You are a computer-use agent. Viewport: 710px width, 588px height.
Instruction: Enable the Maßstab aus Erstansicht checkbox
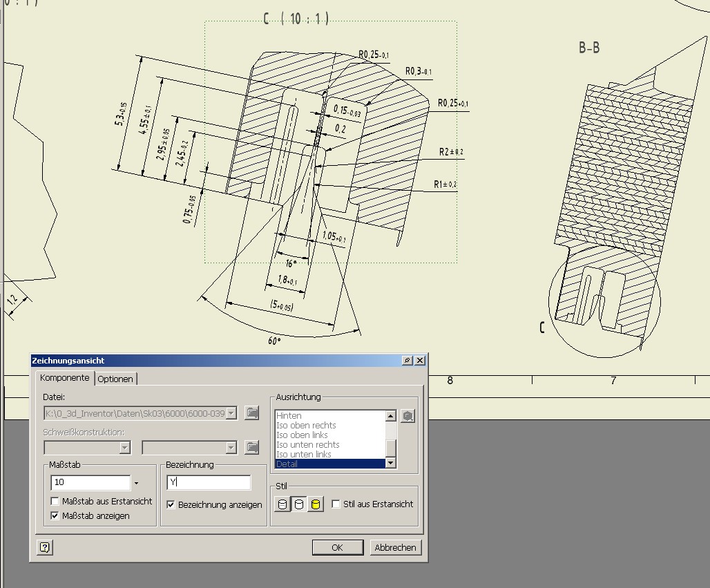click(x=55, y=501)
